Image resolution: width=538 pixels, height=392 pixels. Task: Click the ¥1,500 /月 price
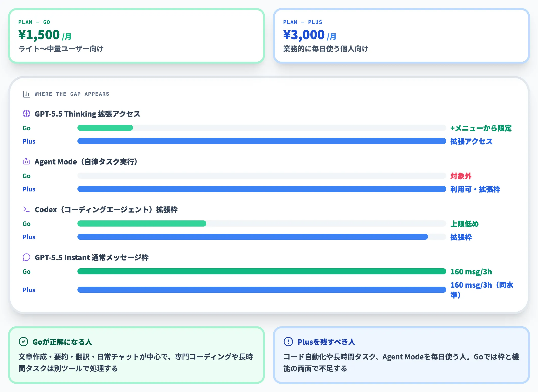[x=45, y=35]
